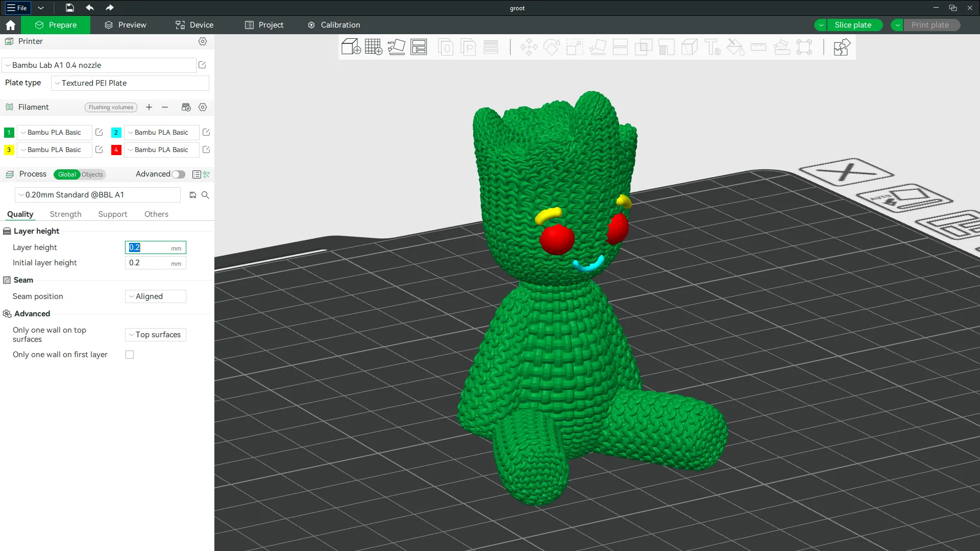The image size is (980, 551).
Task: Switch process scope to Objects
Action: pos(92,174)
